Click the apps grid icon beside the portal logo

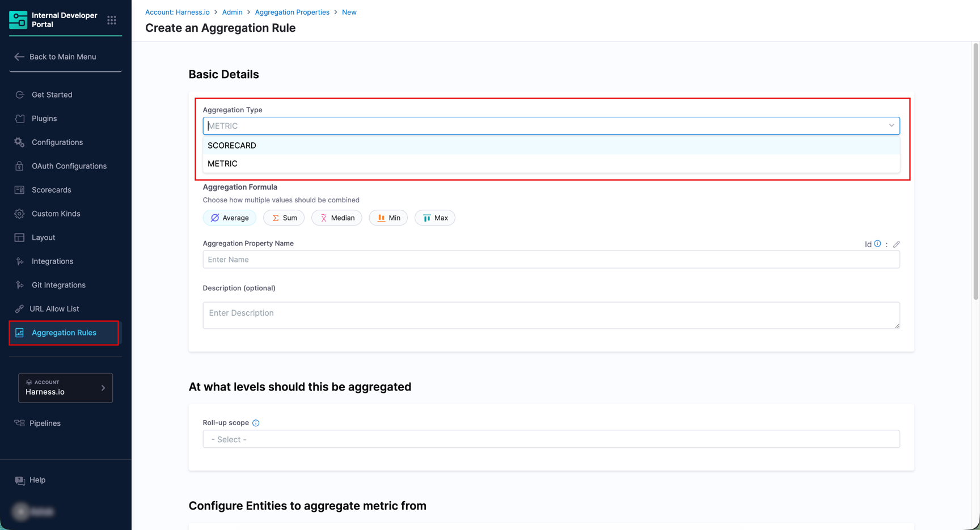click(x=112, y=20)
